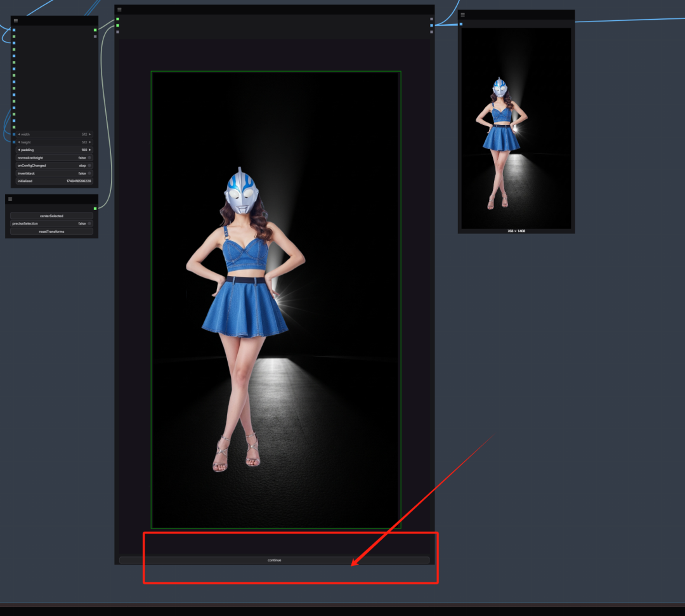Open the menu icon of the large canvas node
Screen dimensions: 685x616
click(119, 10)
